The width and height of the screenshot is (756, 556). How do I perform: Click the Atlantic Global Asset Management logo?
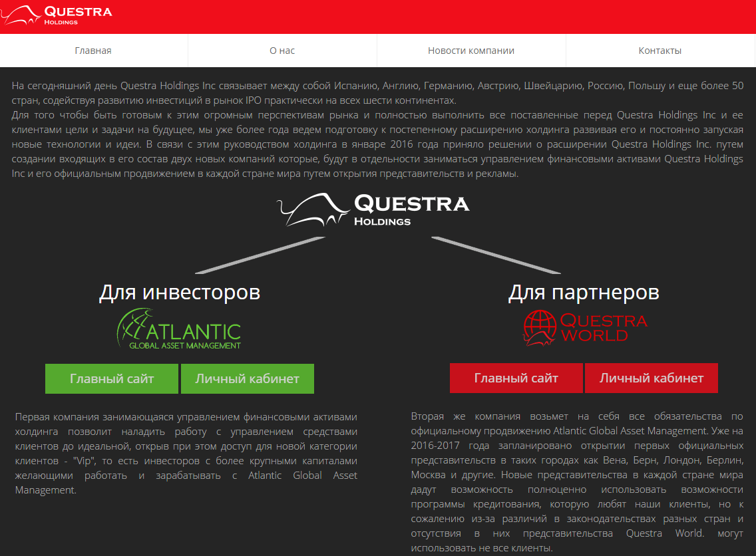179,329
